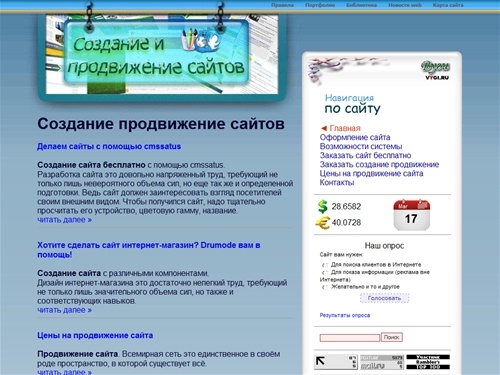500x375 pixels.
Task: Click the Голосовать vote button
Action: [x=384, y=298]
